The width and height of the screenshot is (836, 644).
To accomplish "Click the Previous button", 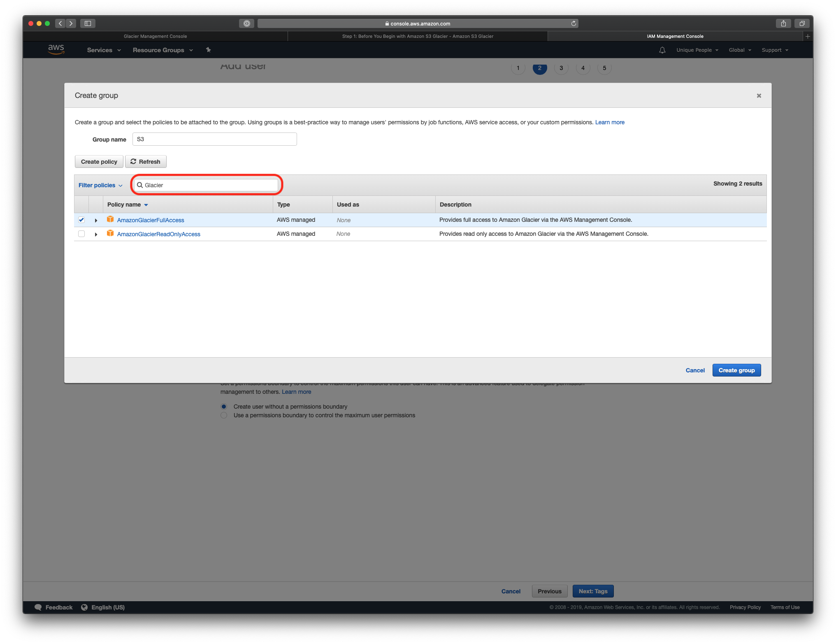I will (550, 591).
